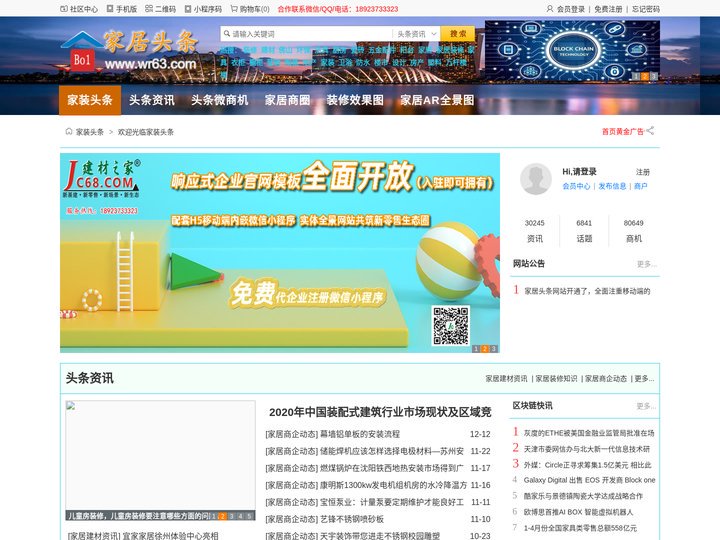Open announcement 家居头条网站开通了

587,291
